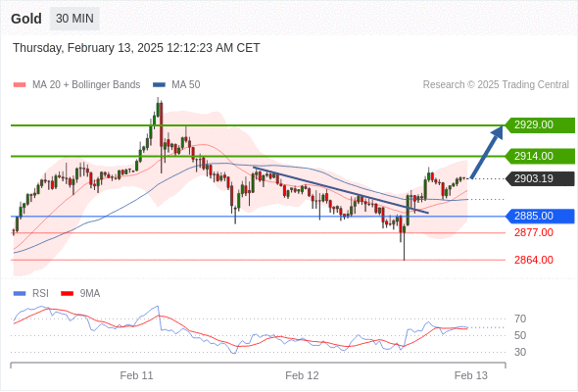Click the red 9MA color swatch
The width and height of the screenshot is (578, 392).
click(x=67, y=294)
